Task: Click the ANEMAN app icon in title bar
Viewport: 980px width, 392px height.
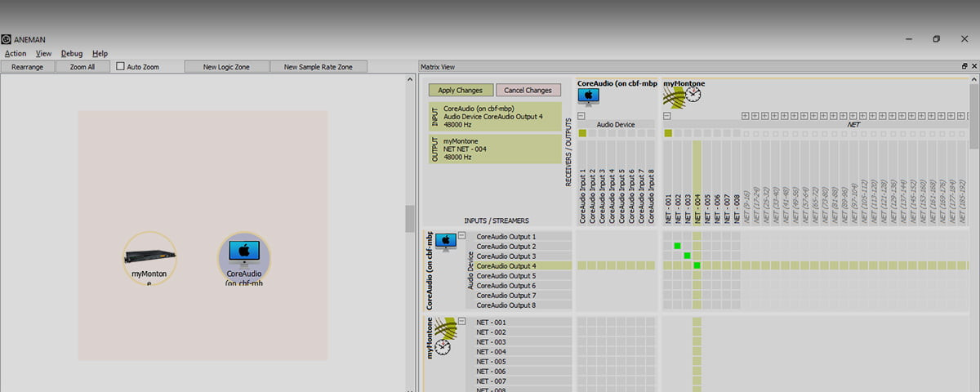Action: coord(6,38)
